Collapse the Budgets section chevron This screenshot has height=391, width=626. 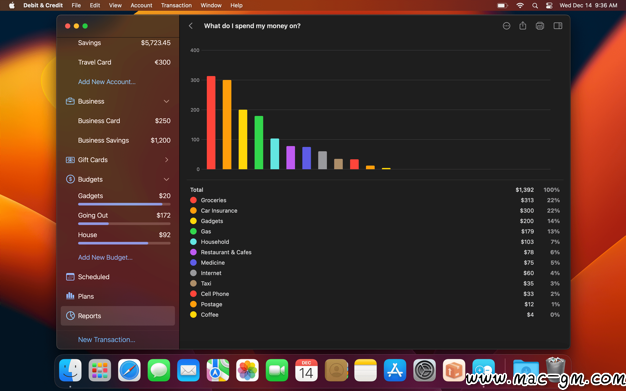click(x=166, y=179)
